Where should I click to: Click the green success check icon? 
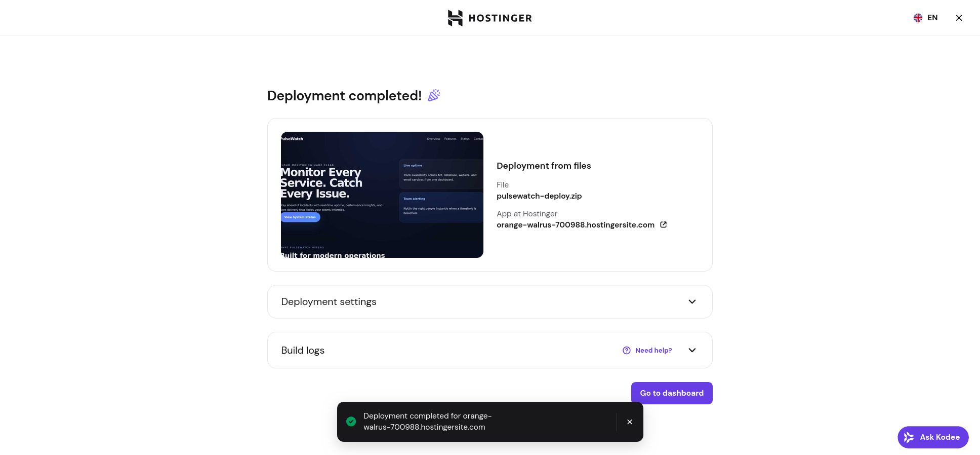pos(351,422)
